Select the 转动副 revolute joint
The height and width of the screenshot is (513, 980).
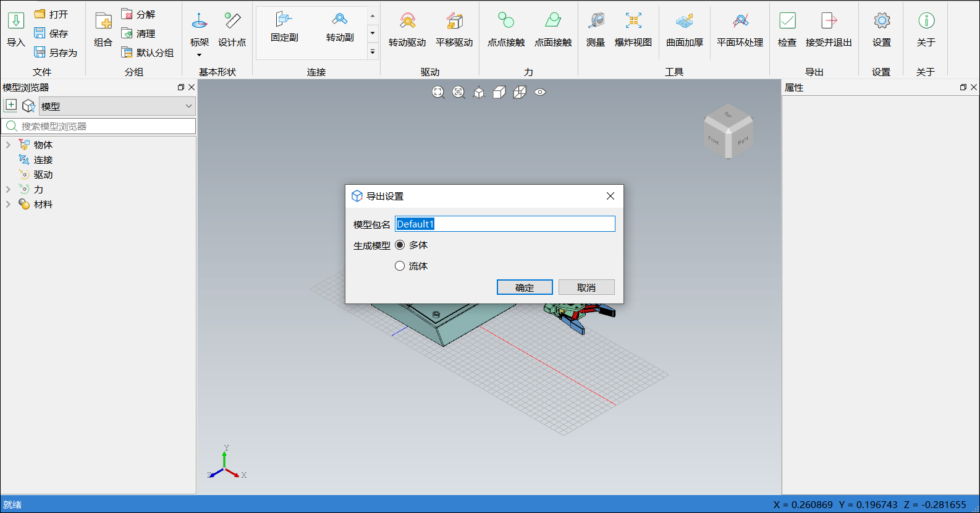pos(340,27)
